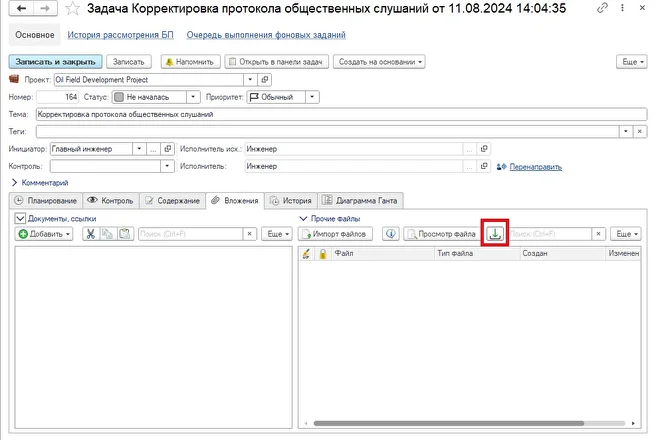Switch to the Диаграмма Ганта tab
660x440 pixels.
[x=360, y=200]
